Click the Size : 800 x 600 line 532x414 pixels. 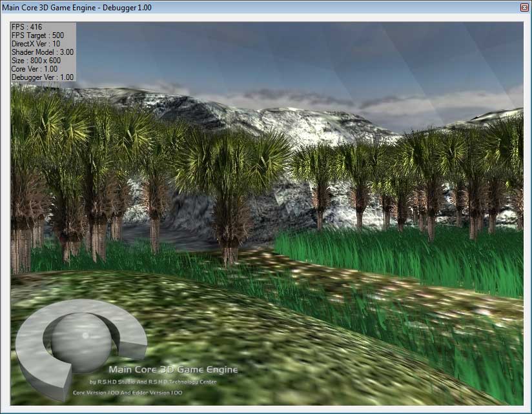pyautogui.click(x=36, y=61)
